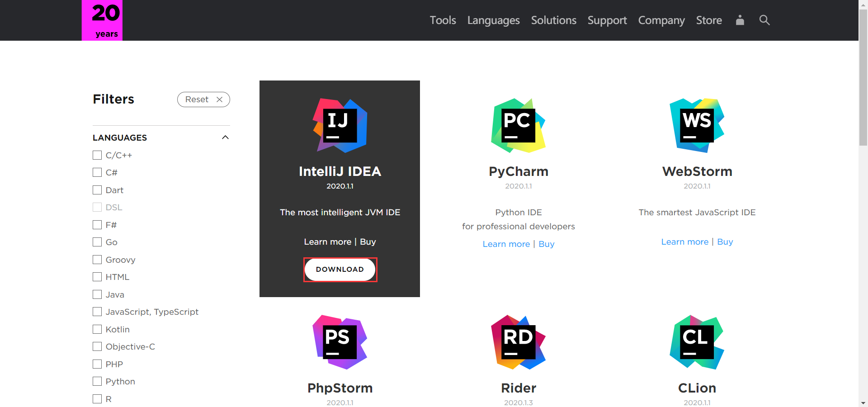Click the 20 years JetBrains logo
This screenshot has height=407, width=868.
point(102,20)
